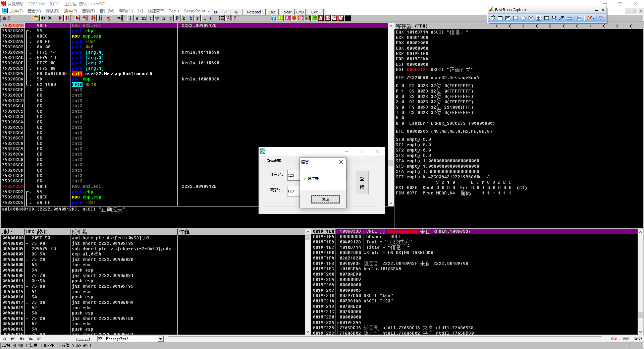The height and width of the screenshot is (349, 644).
Task: Open breakpoints list using 'b' button
Action: (191, 18)
